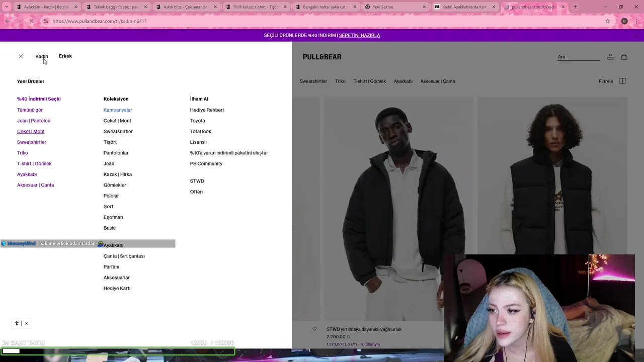This screenshot has width=644, height=362.
Task: Open Triko link in side menu
Action: 23,153
